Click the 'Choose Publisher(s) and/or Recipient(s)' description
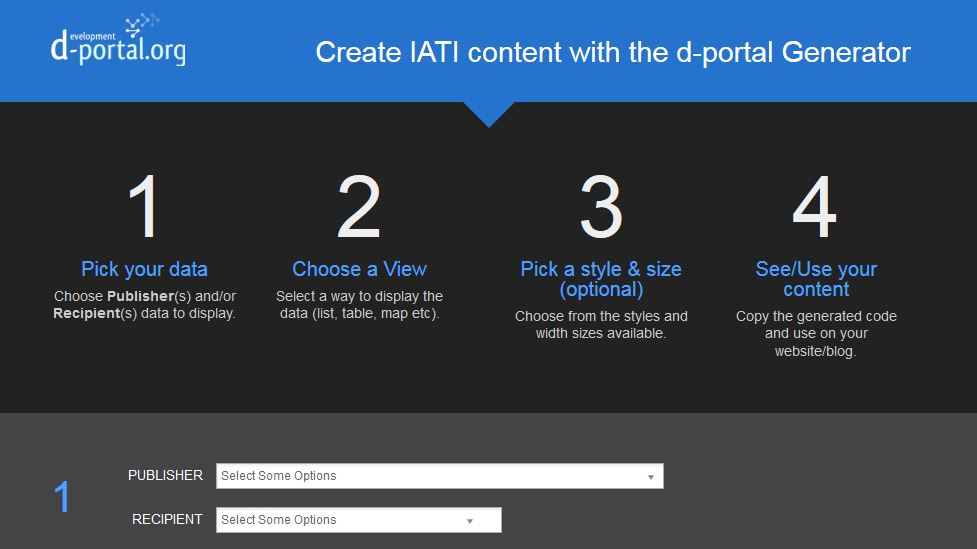This screenshot has height=549, width=977. (x=145, y=305)
